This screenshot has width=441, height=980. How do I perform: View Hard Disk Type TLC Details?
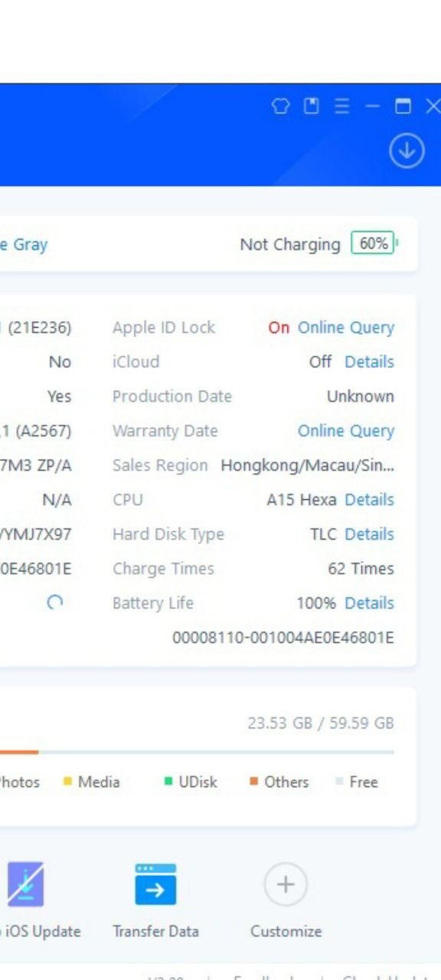(369, 534)
